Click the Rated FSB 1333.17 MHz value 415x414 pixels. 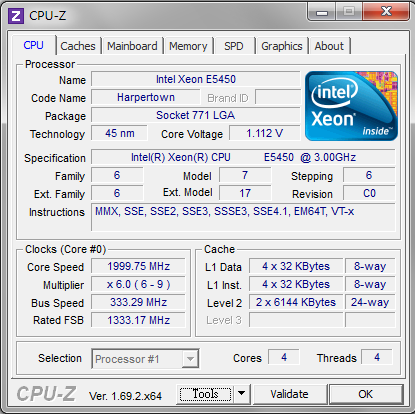point(138,320)
